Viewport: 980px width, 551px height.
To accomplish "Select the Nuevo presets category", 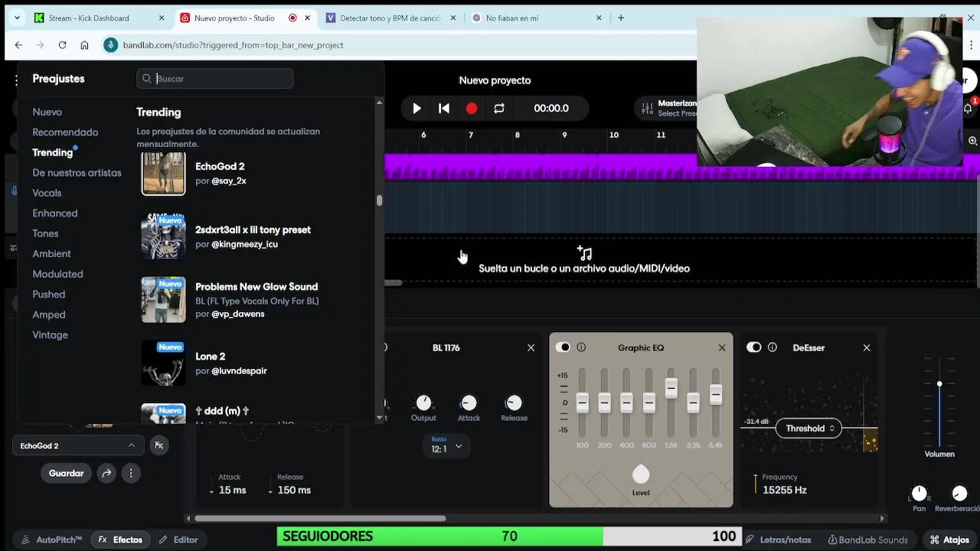I will coord(47,112).
